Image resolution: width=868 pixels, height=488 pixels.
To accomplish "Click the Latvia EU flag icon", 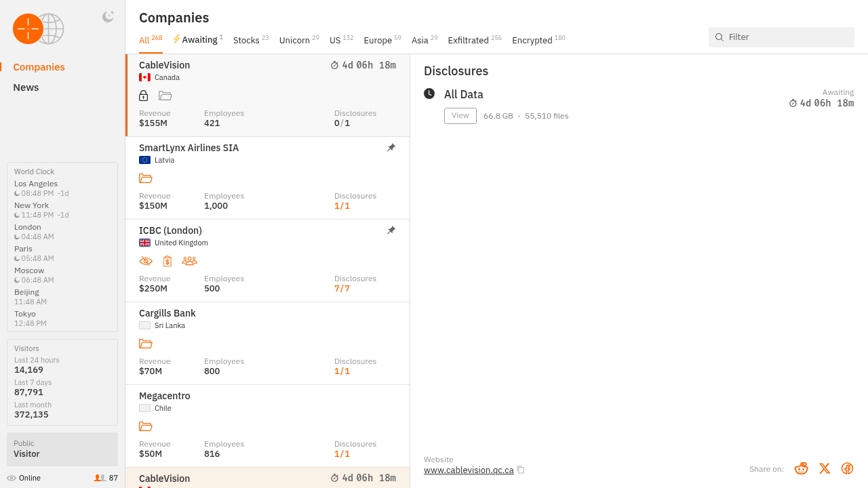I will (x=144, y=160).
